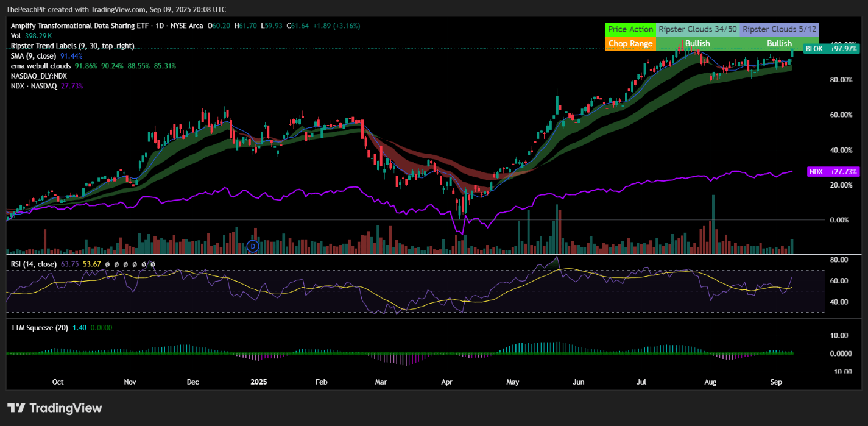The image size is (868, 426).
Task: Click the Jun label on the time axis
Action: [x=579, y=382]
